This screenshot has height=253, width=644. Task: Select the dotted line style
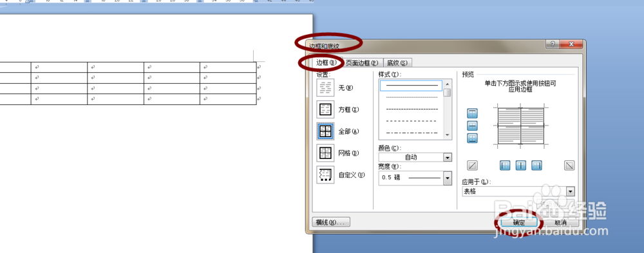(x=411, y=97)
